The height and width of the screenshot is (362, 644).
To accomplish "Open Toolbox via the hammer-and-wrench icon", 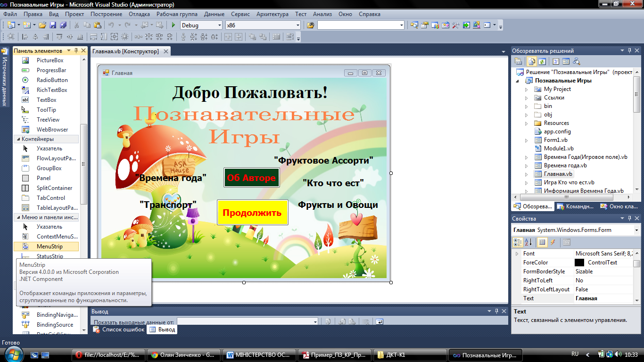I will click(456, 25).
